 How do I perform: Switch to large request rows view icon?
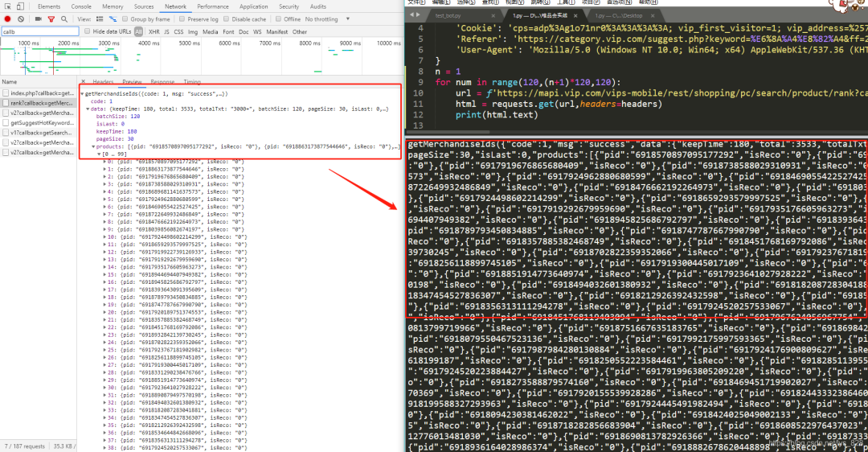(x=100, y=18)
